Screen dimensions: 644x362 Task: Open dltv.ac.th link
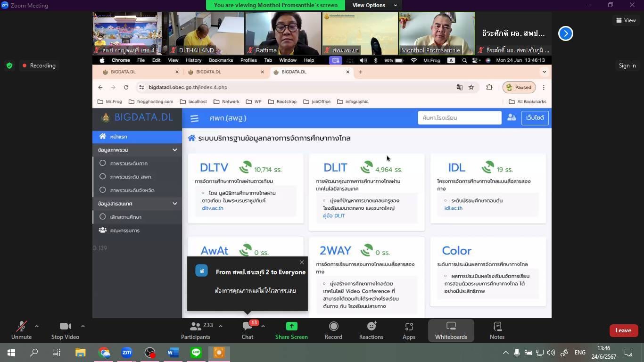click(x=213, y=208)
